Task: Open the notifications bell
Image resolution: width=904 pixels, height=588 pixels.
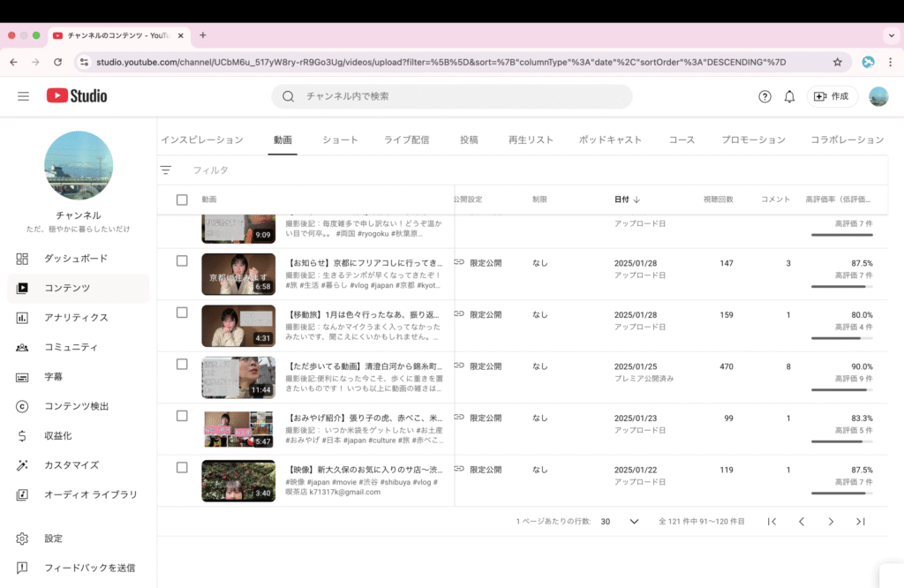Action: (x=789, y=96)
